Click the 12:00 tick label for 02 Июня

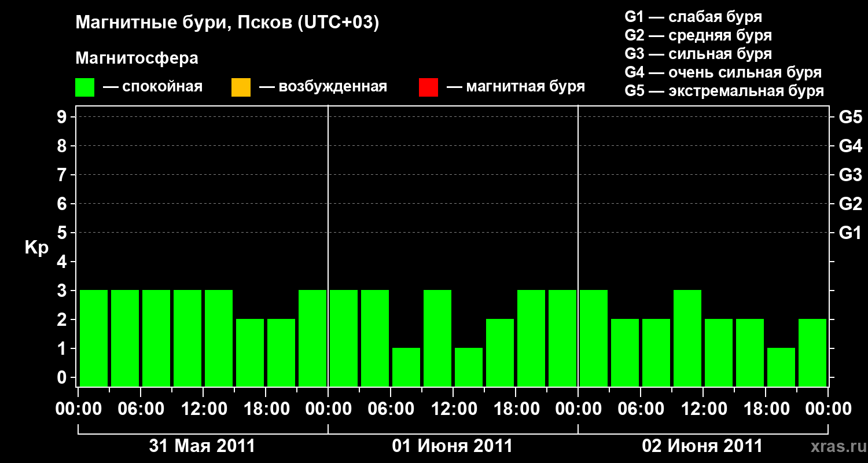point(703,409)
